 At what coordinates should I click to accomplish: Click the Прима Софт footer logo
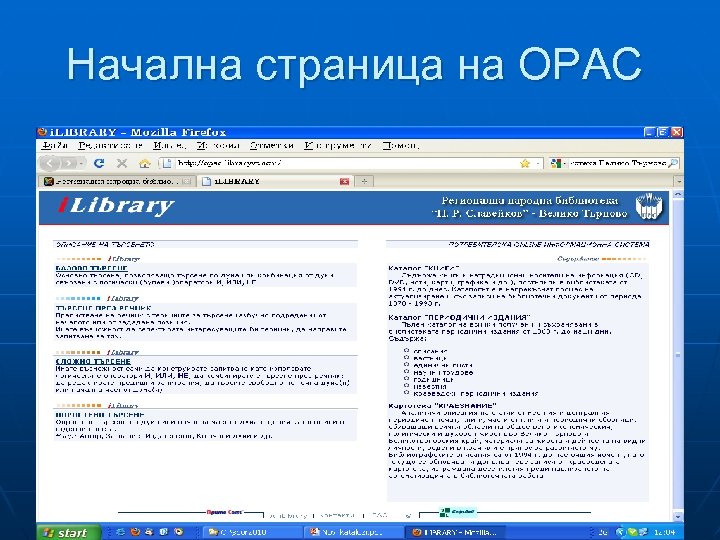[x=224, y=512]
